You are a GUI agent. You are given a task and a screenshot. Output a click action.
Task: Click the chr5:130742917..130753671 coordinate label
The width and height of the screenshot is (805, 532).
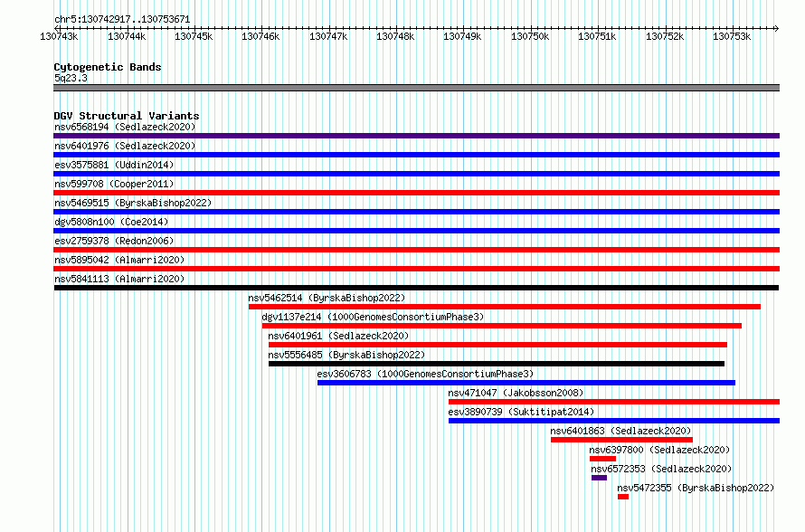[x=122, y=19]
